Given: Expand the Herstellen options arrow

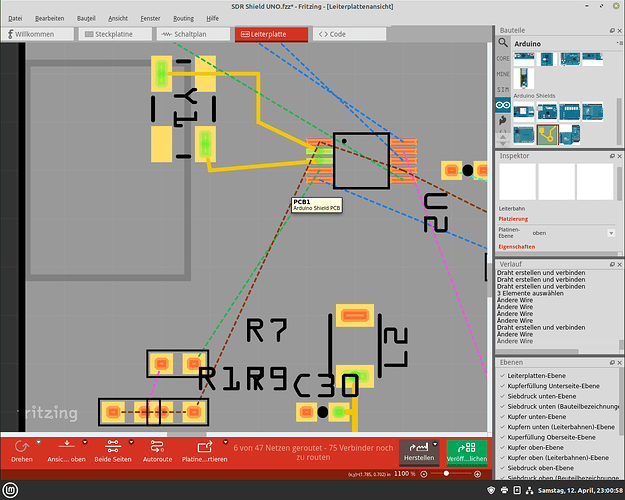Looking at the screenshot, I should point(435,444).
